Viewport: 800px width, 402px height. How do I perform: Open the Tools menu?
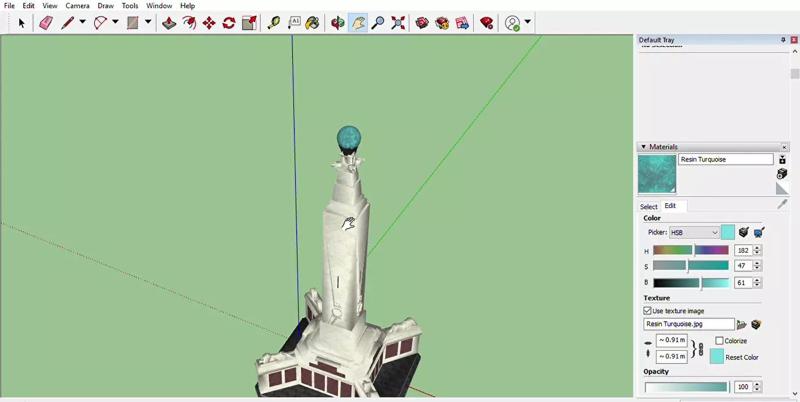tap(130, 6)
